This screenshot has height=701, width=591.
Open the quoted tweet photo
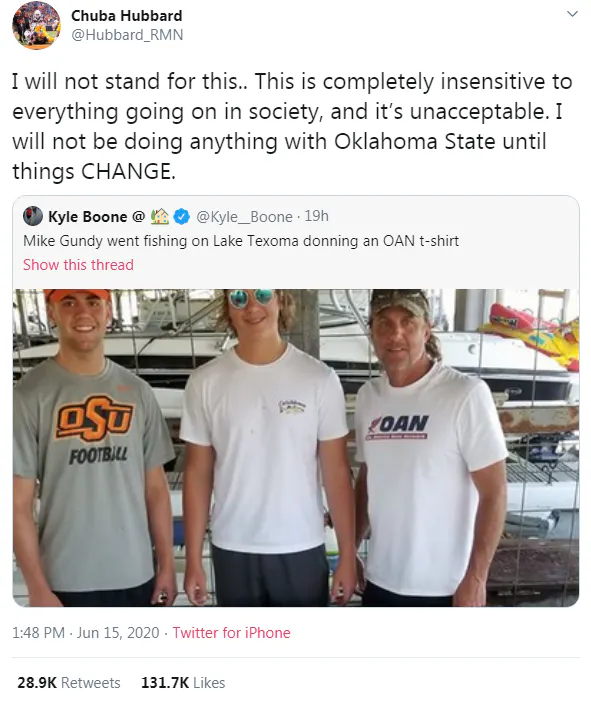tap(296, 448)
